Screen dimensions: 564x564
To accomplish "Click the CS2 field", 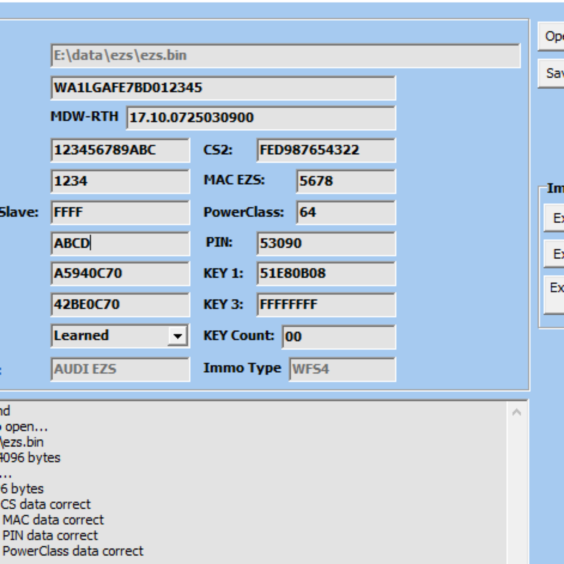I will [326, 150].
